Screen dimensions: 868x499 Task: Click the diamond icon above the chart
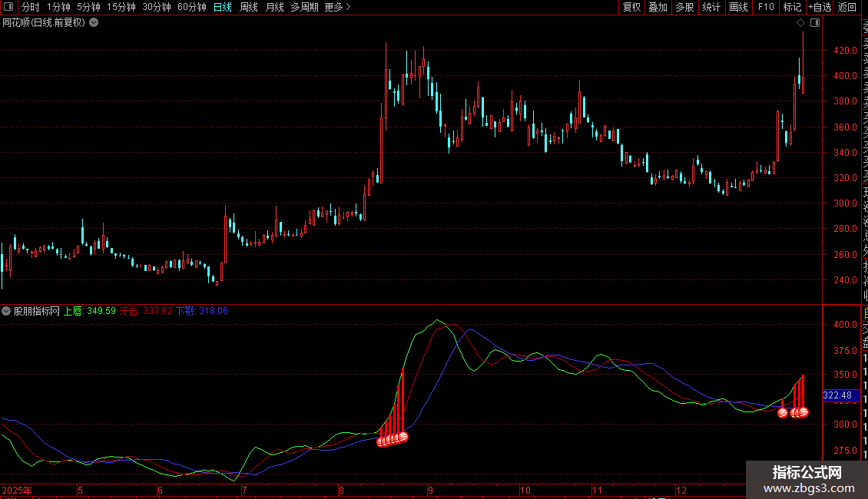[x=802, y=23]
